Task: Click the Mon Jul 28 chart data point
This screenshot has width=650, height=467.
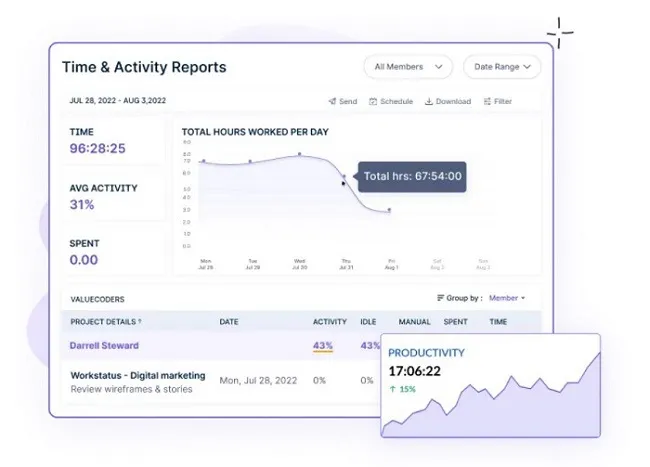Action: pyautogui.click(x=204, y=161)
